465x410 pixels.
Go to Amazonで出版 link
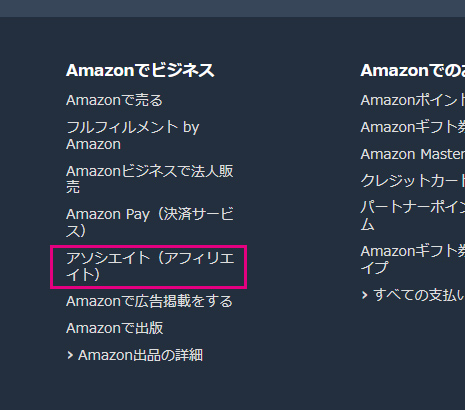tap(114, 328)
